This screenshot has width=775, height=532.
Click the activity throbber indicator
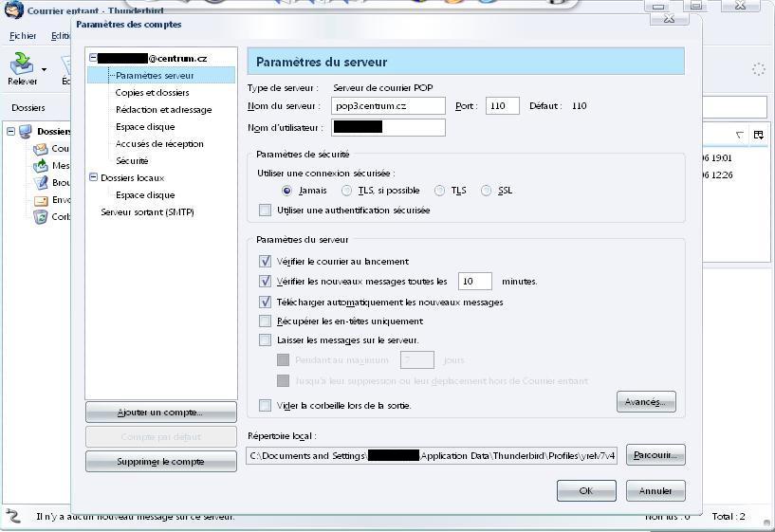coord(759,69)
